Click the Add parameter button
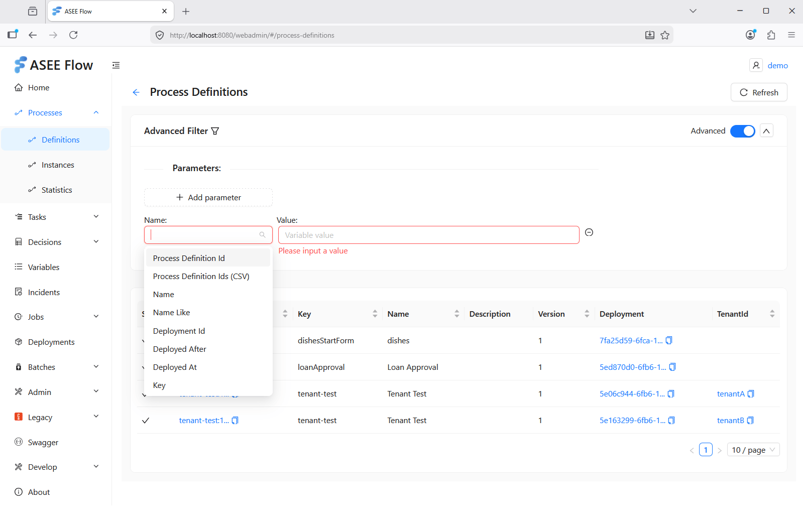Screen dimensions: 803x532 click(x=208, y=197)
